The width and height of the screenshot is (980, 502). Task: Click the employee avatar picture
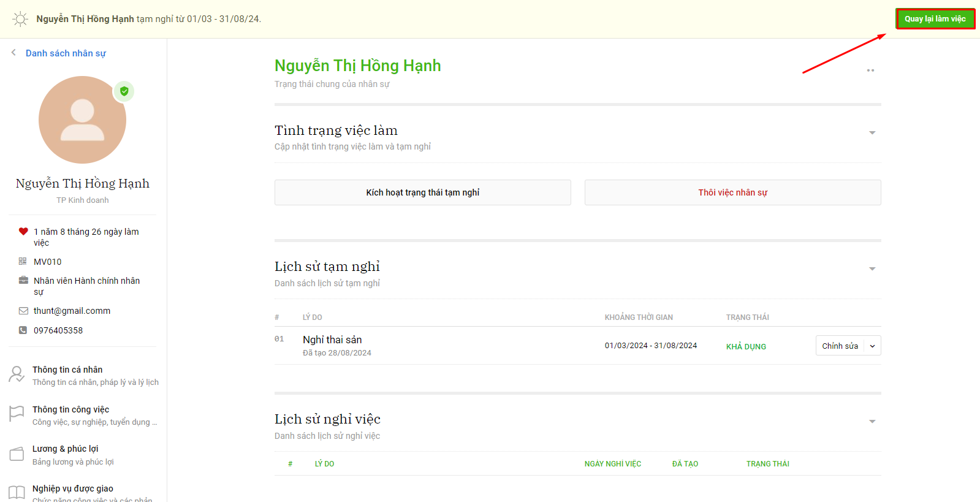coord(82,120)
